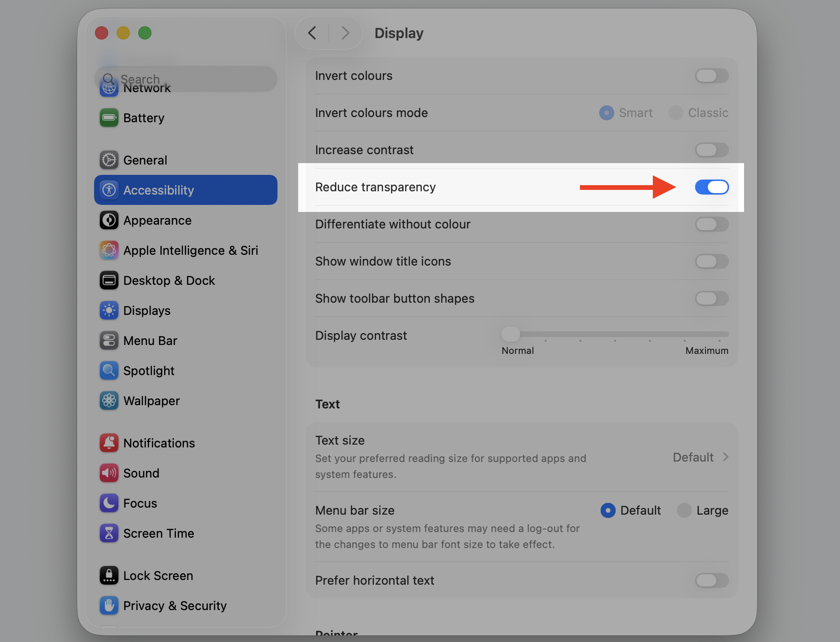Screen dimensions: 840x642
Task: Click the Text size row
Action: (x=522, y=457)
